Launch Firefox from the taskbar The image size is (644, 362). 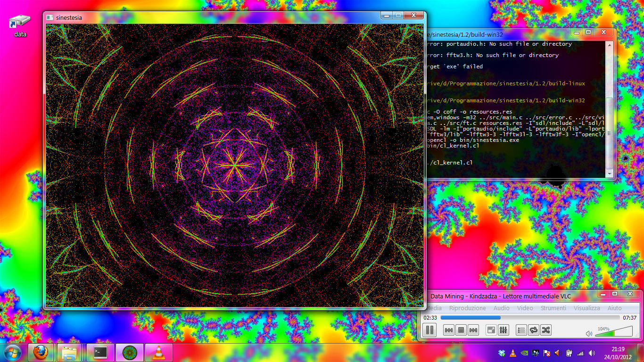(41, 352)
